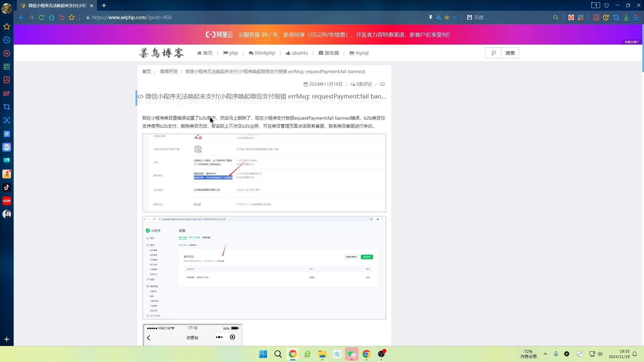Open the mysql category menu
The image size is (644, 362).
[x=359, y=53]
